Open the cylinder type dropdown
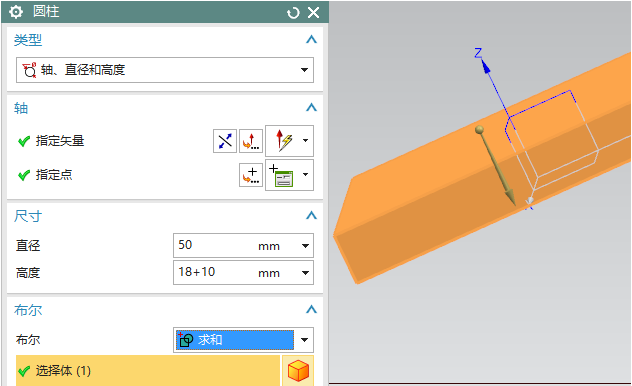Screen dimensions: 632x386 pos(165,70)
